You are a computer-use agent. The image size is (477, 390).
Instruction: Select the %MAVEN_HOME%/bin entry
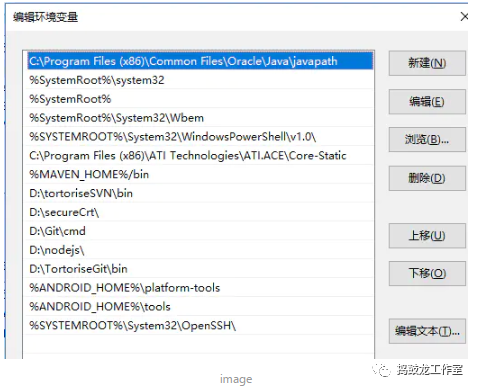200,174
